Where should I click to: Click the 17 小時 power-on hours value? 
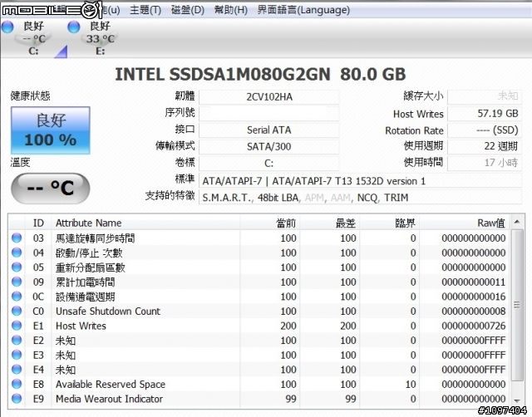click(485, 163)
